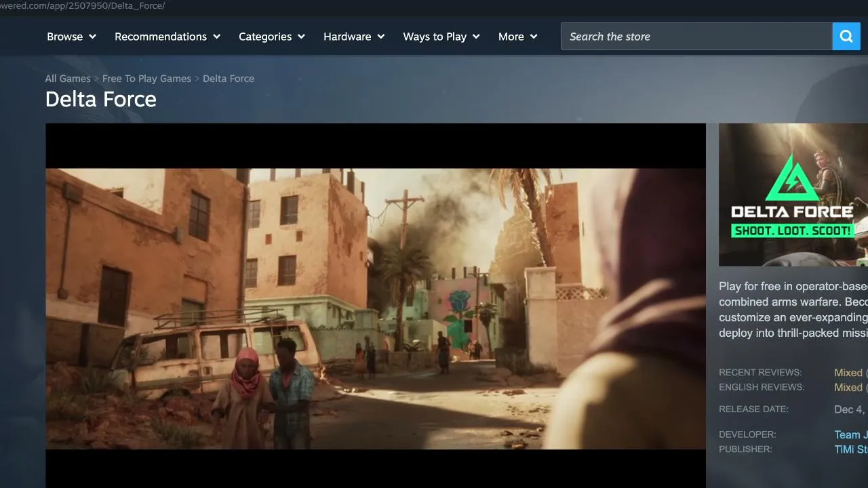The height and width of the screenshot is (488, 868).
Task: Open the Recommendations menu
Action: point(167,37)
